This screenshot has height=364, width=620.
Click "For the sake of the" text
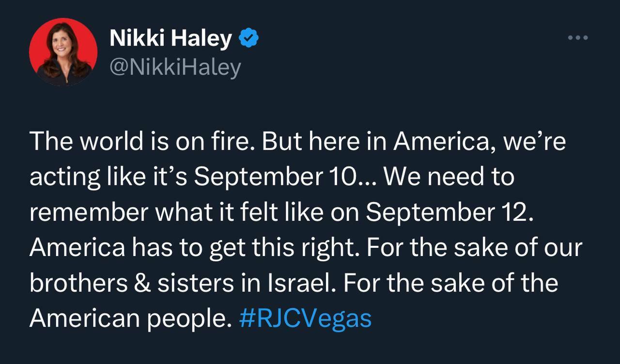(450, 283)
